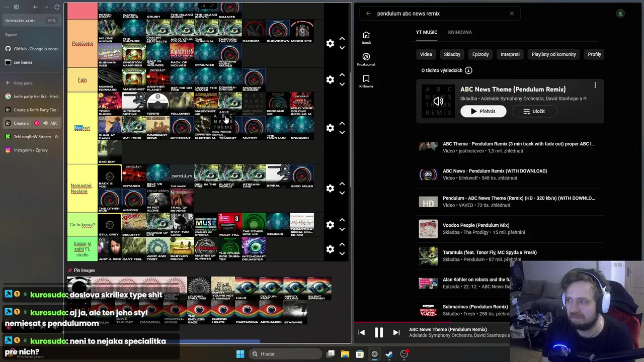Open the browser three-dot menu
This screenshot has height=362, width=644.
[6, 7]
